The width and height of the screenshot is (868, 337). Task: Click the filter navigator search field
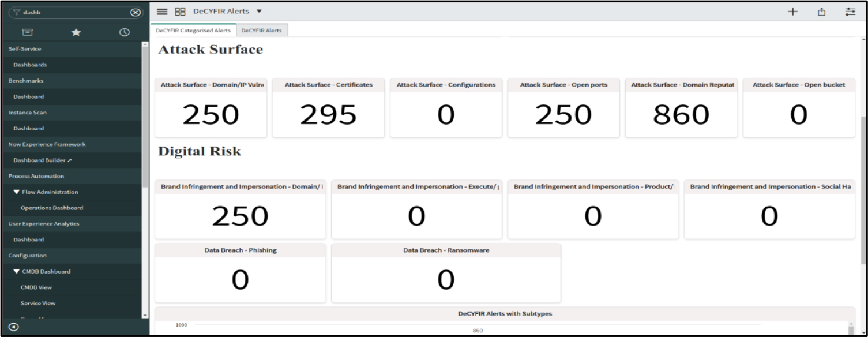coord(75,12)
